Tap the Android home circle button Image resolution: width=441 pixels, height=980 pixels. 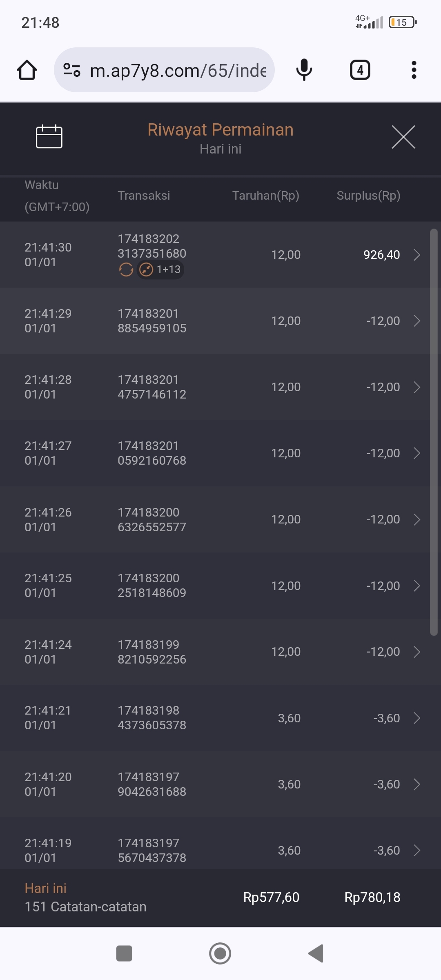pos(220,953)
